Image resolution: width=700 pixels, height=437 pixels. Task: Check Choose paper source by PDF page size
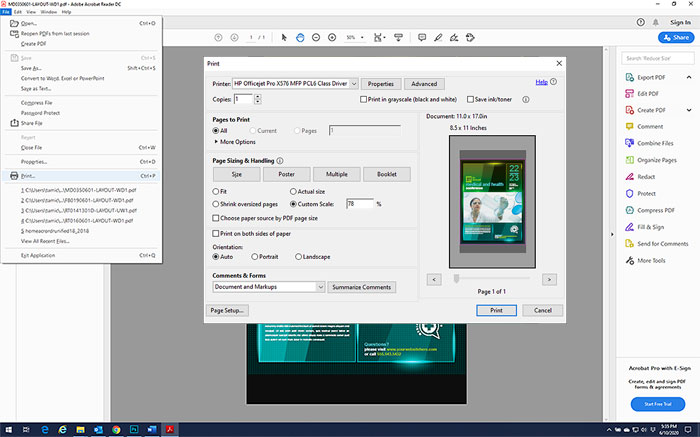(216, 218)
